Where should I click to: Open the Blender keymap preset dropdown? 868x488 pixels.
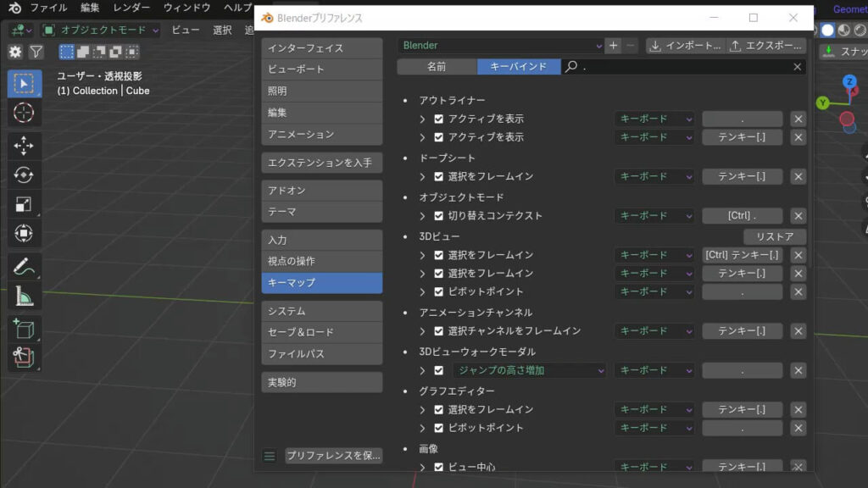501,46
